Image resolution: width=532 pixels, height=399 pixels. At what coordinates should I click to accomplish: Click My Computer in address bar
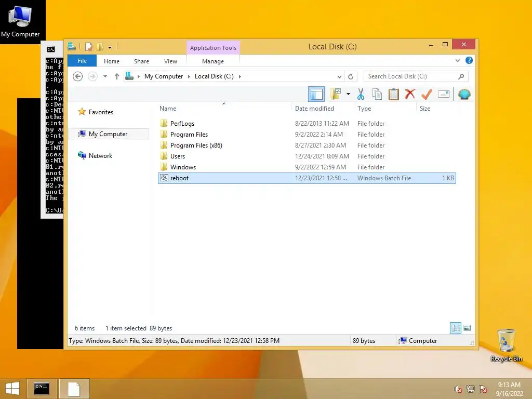coord(164,76)
